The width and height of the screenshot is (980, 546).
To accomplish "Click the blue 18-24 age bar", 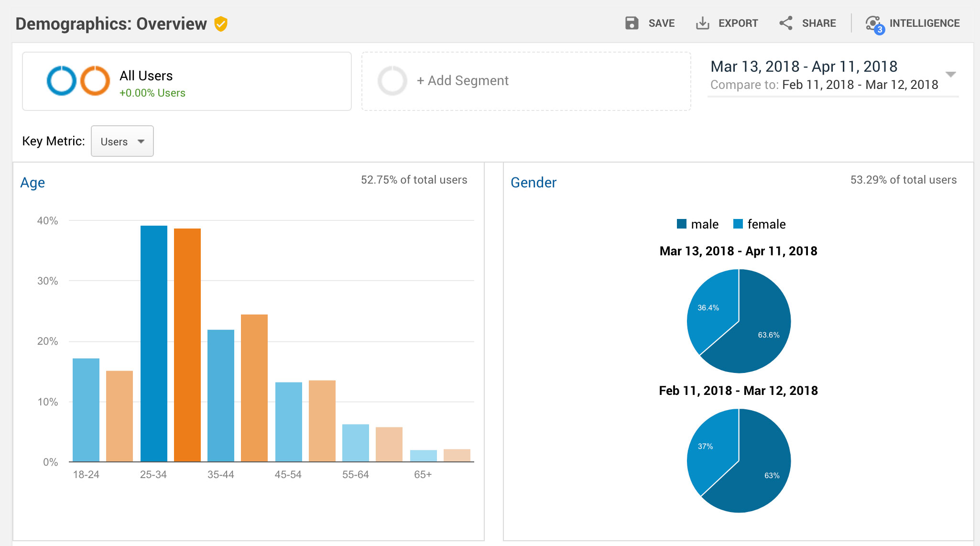I will 86,410.
